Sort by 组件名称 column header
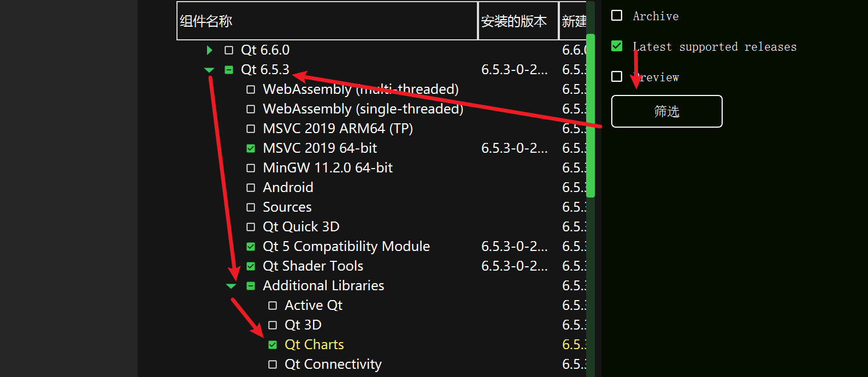This screenshot has height=377, width=868. [x=327, y=21]
